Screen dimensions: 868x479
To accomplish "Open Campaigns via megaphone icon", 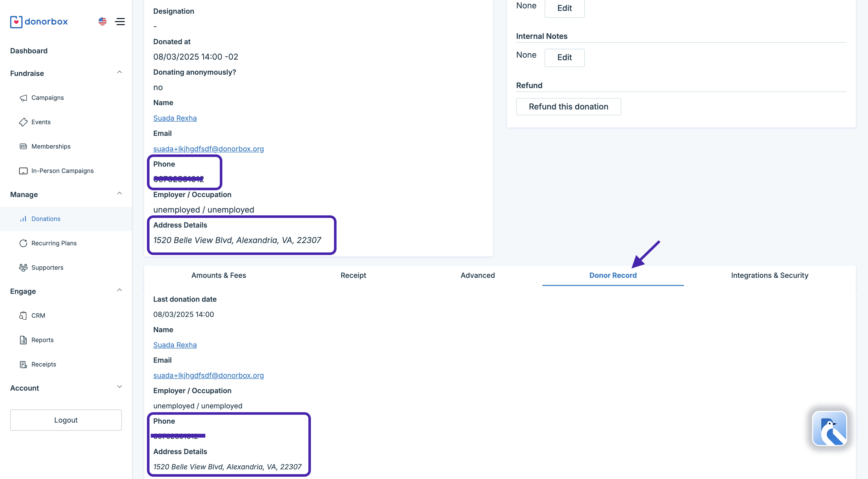I will coord(23,98).
